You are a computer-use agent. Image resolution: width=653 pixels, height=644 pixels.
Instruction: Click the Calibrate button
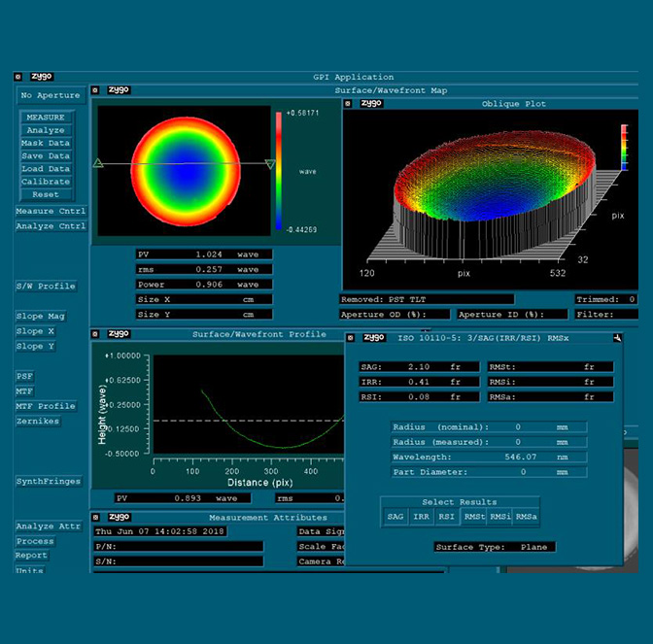pyautogui.click(x=46, y=182)
